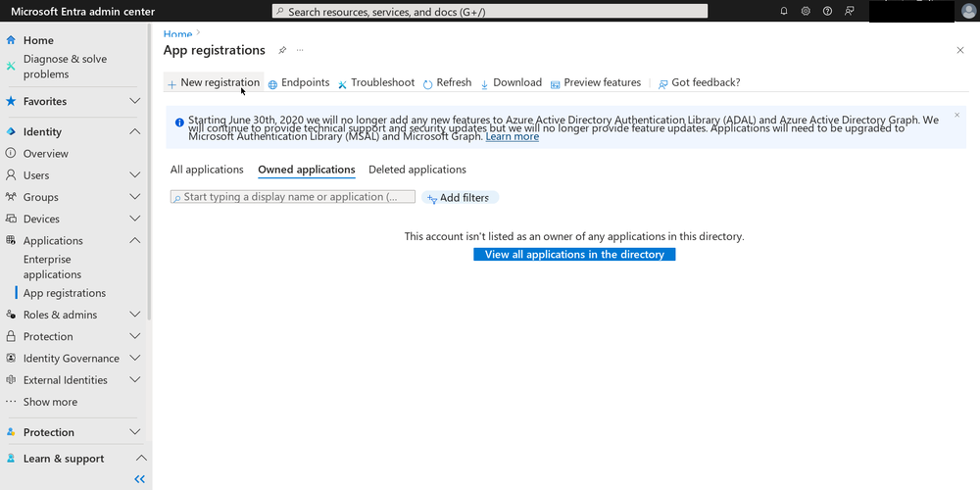Click the feedback icon in header
Viewport: 980px width, 490px height.
tap(849, 11)
